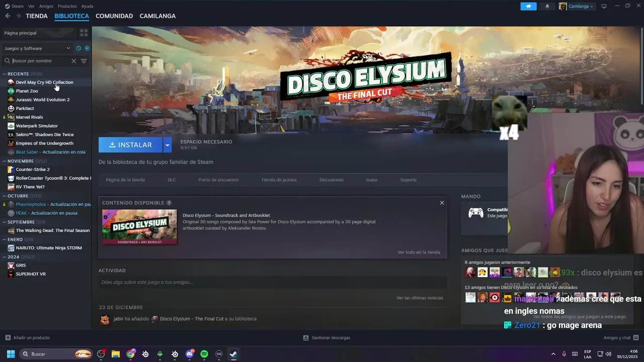Open the Productos menu
644x362 pixels.
click(x=67, y=6)
